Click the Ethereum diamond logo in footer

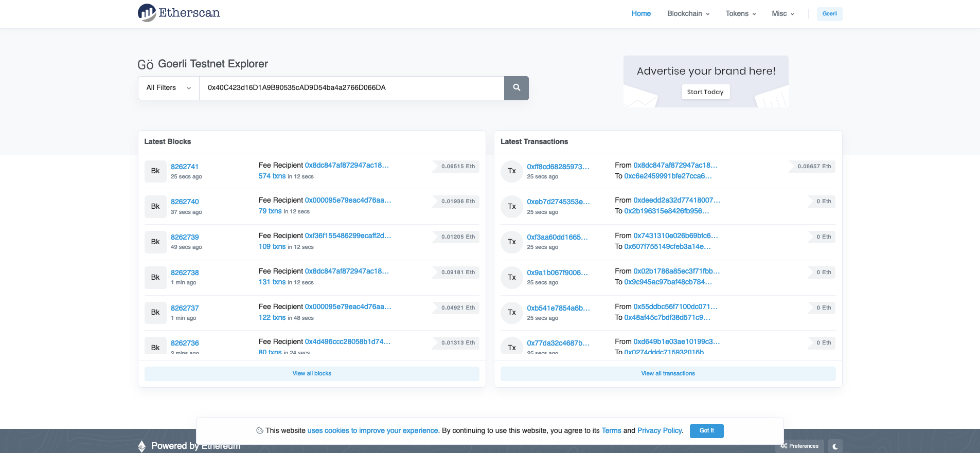(142, 446)
